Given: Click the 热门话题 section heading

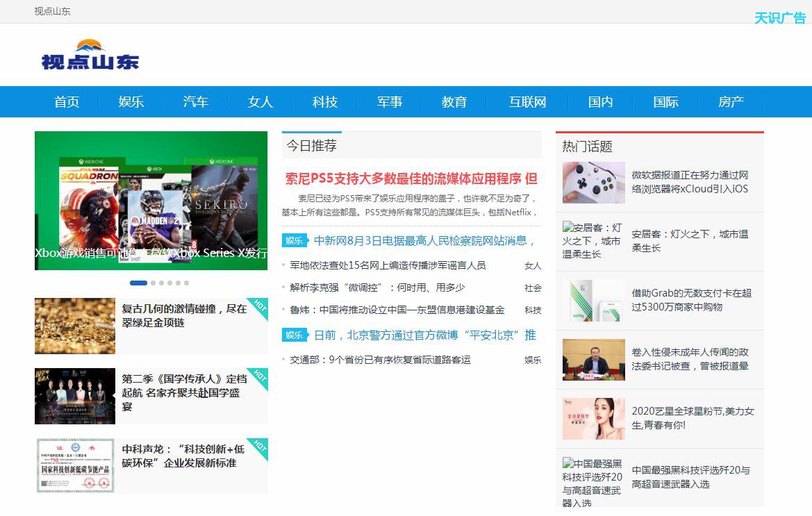Looking at the screenshot, I should [x=587, y=147].
